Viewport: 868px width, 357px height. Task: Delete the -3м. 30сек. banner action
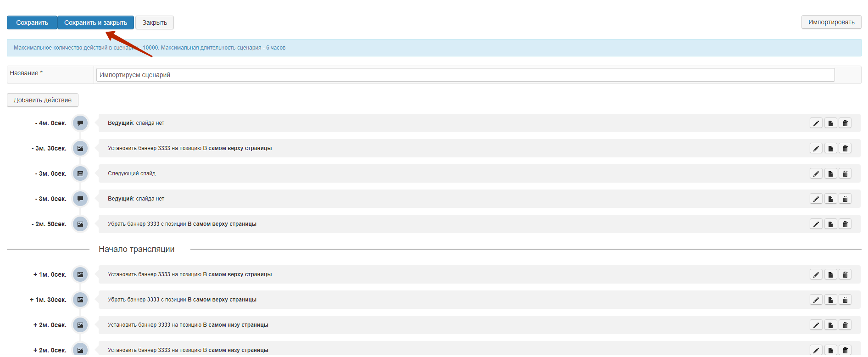[845, 148]
